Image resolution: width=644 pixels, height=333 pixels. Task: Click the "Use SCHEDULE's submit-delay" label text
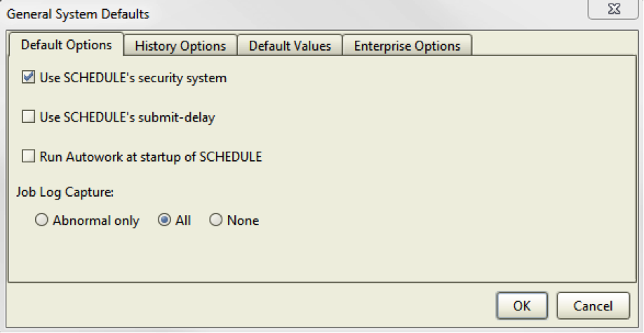pyautogui.click(x=127, y=117)
